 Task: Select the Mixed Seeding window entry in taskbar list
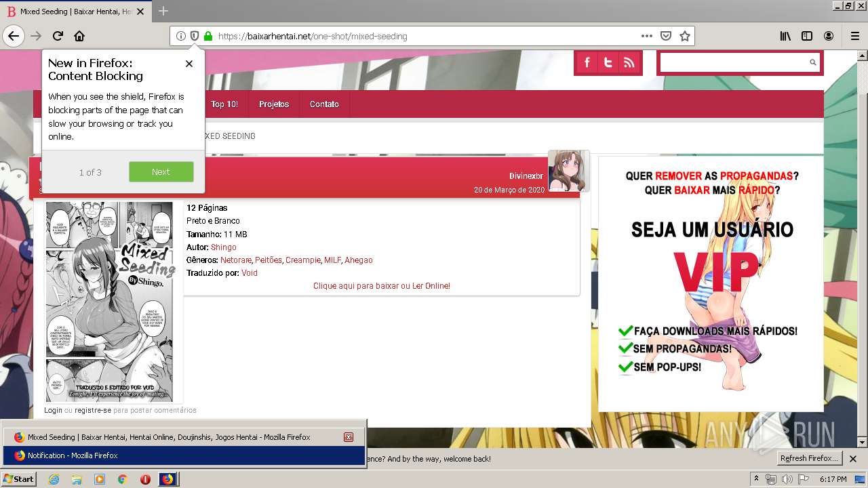[184, 437]
